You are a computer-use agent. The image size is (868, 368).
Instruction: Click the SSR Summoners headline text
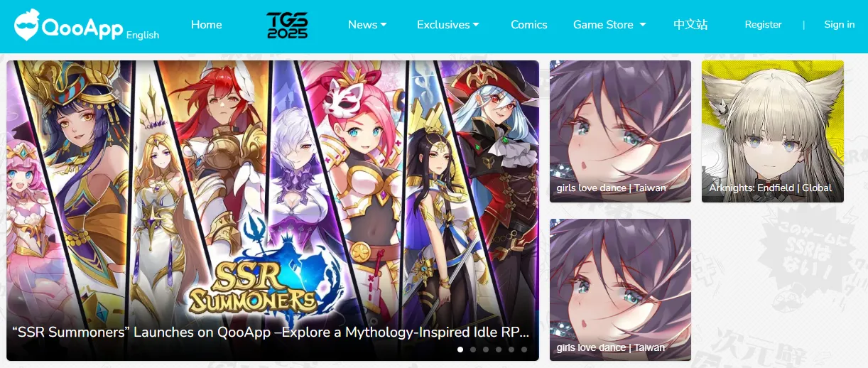tap(271, 332)
